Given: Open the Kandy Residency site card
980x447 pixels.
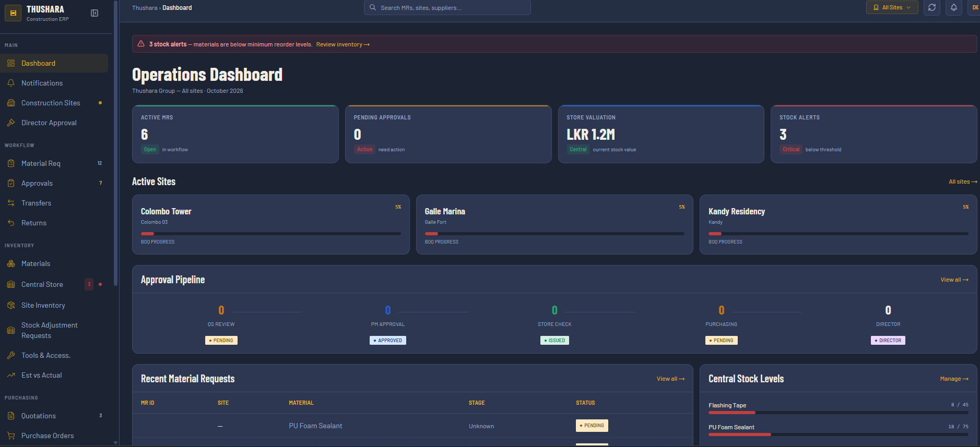Looking at the screenshot, I should pyautogui.click(x=839, y=225).
